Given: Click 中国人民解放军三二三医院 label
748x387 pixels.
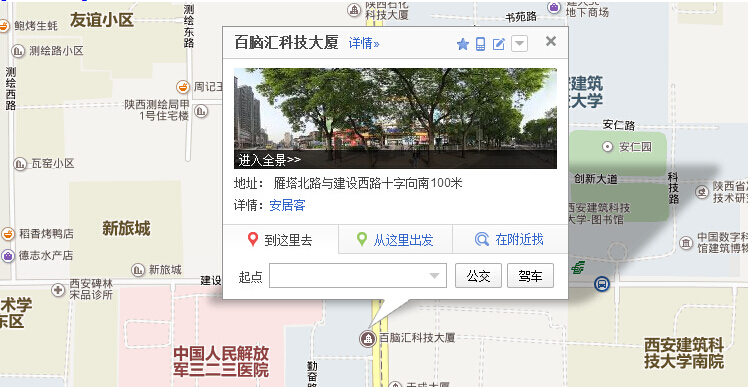Looking at the screenshot, I should tap(221, 362).
